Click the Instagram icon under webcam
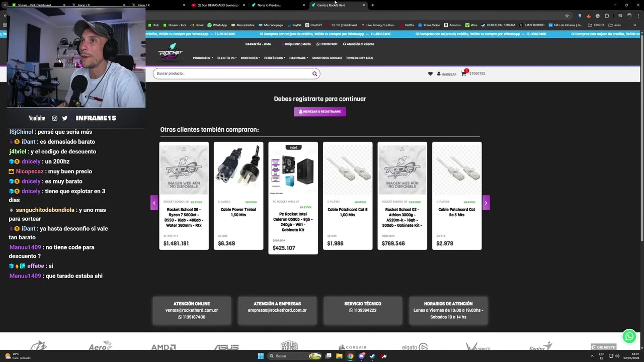The width and height of the screenshot is (644, 362). pos(54,118)
